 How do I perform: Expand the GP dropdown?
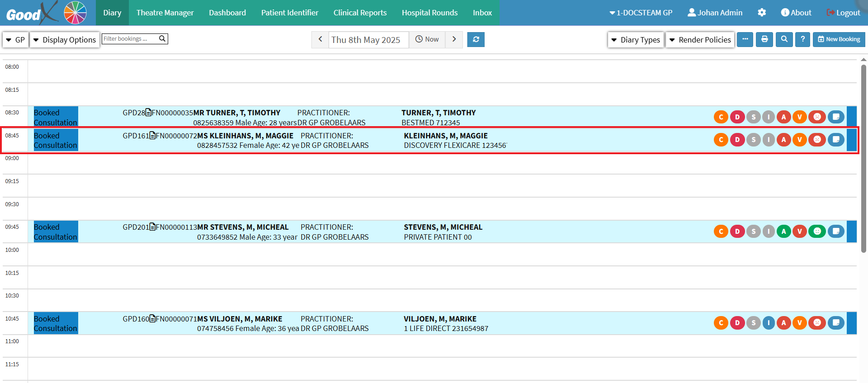[x=15, y=40]
